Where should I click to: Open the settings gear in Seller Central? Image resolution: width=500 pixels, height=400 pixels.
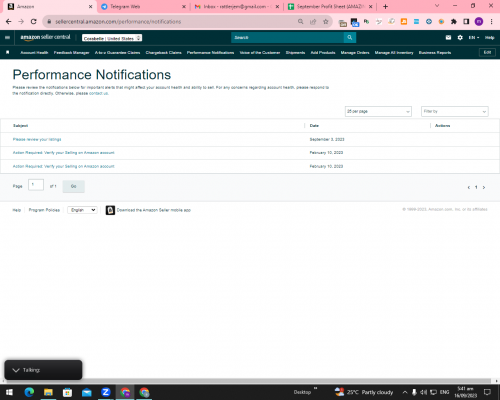[x=460, y=37]
